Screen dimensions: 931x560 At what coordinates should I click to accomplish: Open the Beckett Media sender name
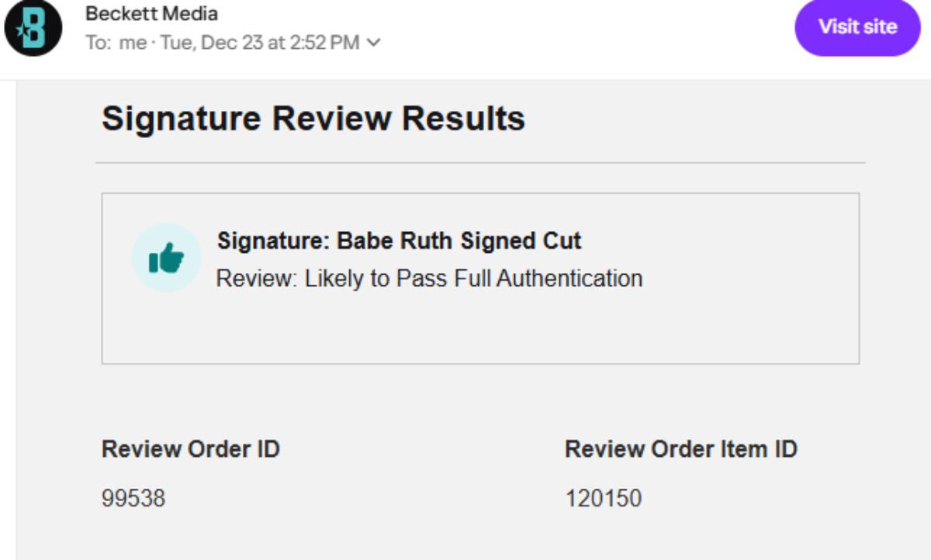[x=151, y=14]
